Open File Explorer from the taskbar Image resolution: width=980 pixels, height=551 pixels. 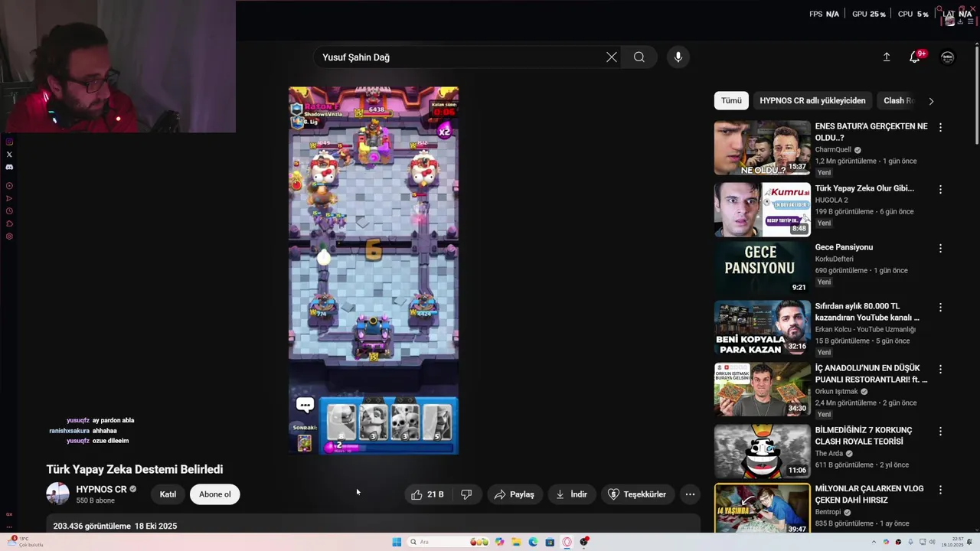click(517, 542)
